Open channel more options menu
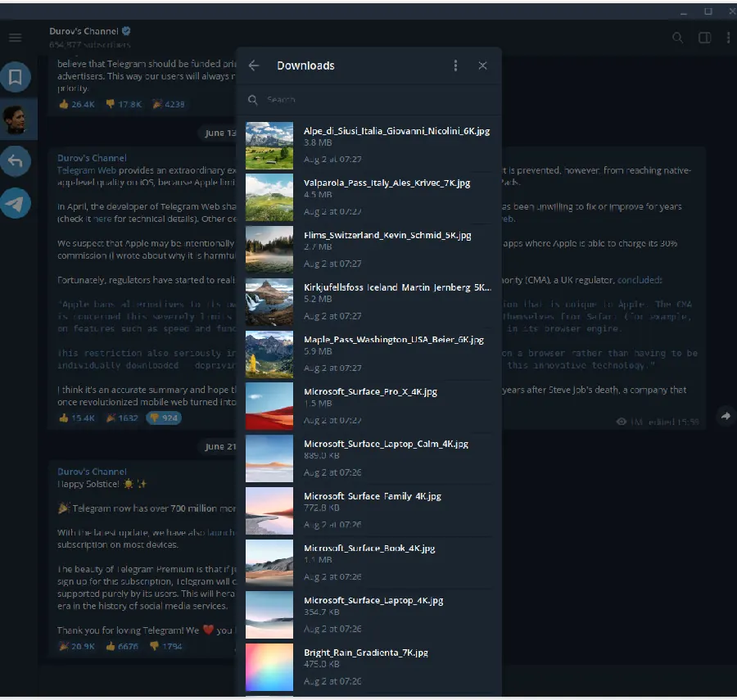 pos(729,38)
